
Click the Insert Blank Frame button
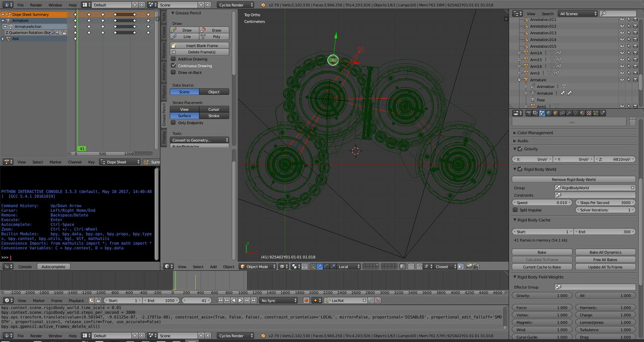coord(199,45)
